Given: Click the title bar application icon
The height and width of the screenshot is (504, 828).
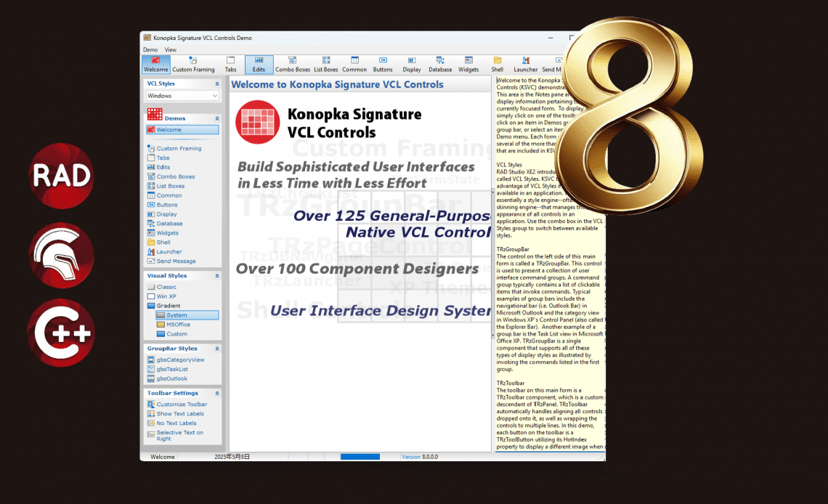Looking at the screenshot, I should point(147,38).
